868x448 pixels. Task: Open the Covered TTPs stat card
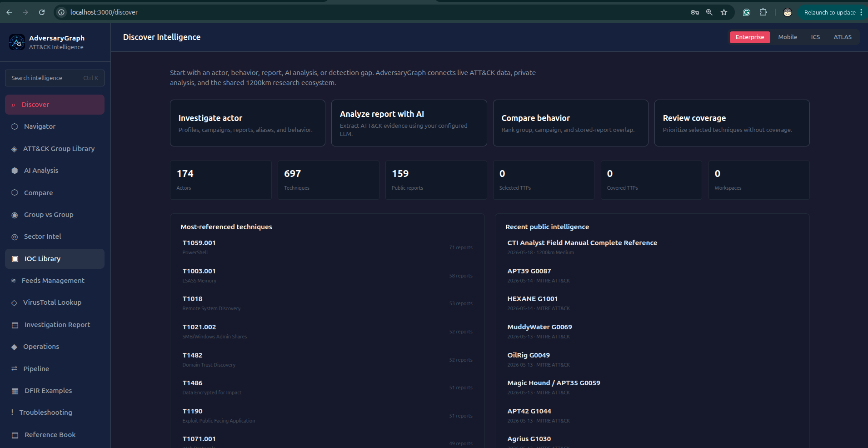[x=651, y=180]
